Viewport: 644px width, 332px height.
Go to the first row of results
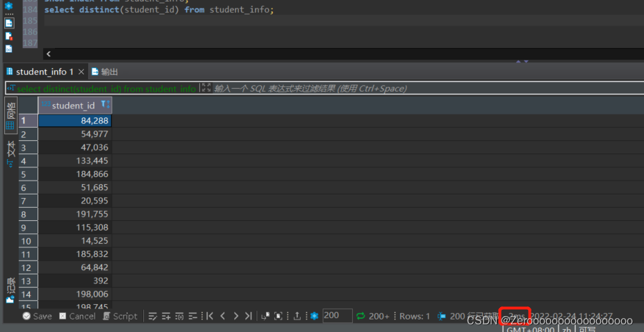[x=209, y=316]
